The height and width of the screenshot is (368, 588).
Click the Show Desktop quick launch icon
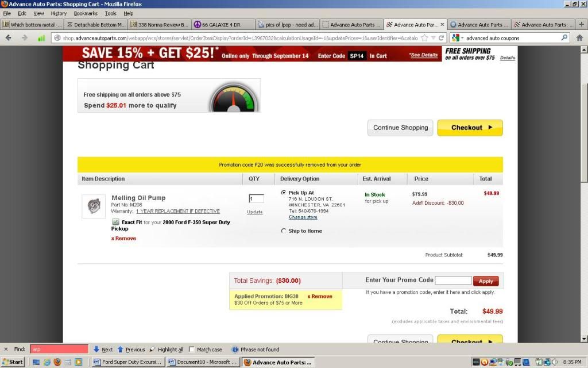click(x=36, y=362)
